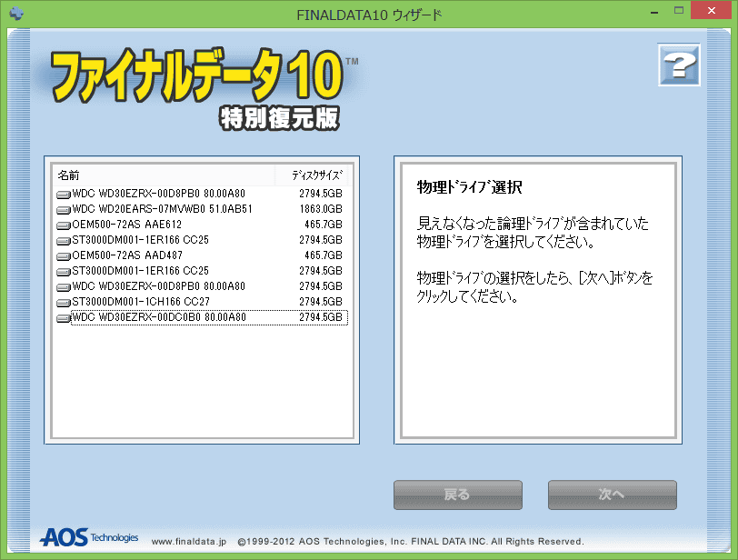Viewport: 738px width, 560px height.
Task: Close the FINALDATA10 wizard window
Action: pyautogui.click(x=711, y=10)
